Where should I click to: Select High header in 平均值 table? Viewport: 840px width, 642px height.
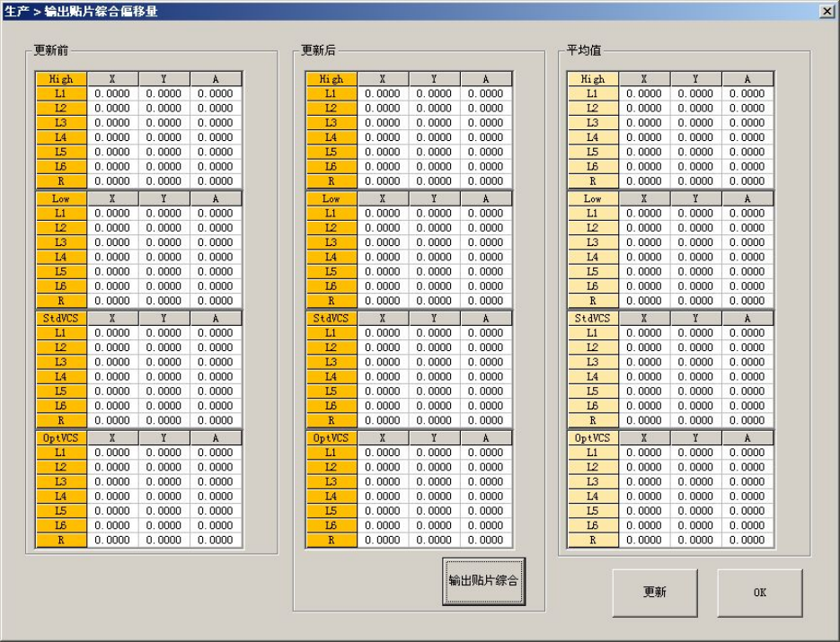pos(593,79)
